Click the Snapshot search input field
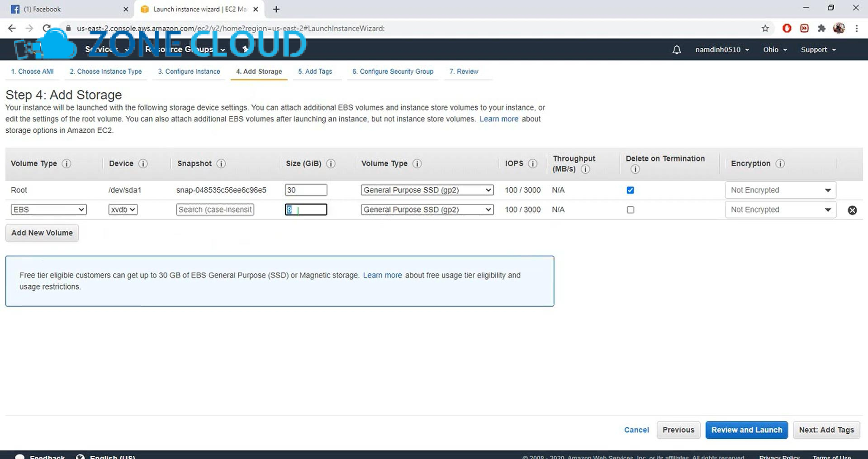 point(215,210)
